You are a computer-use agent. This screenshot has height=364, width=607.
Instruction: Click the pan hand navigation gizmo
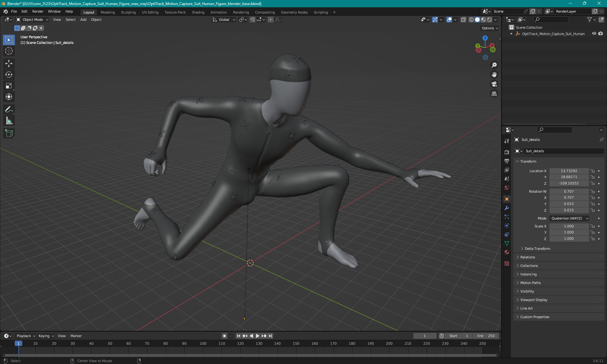(494, 75)
